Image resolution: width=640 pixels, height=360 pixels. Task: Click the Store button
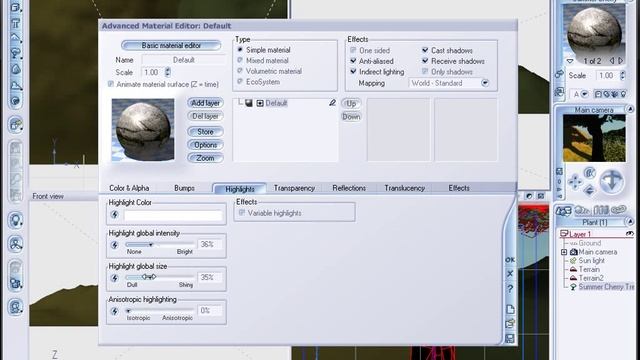point(205,131)
